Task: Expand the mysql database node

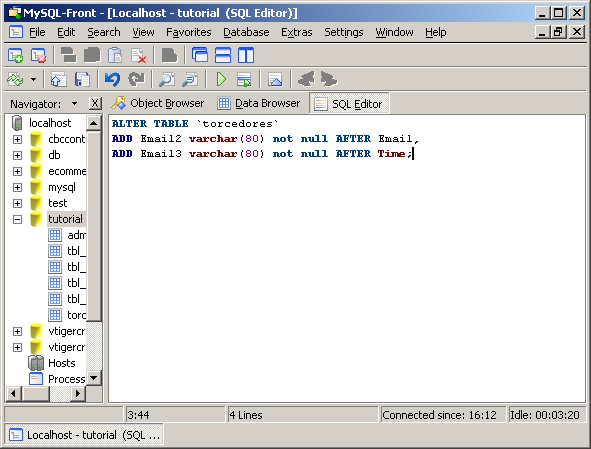Action: (17, 187)
